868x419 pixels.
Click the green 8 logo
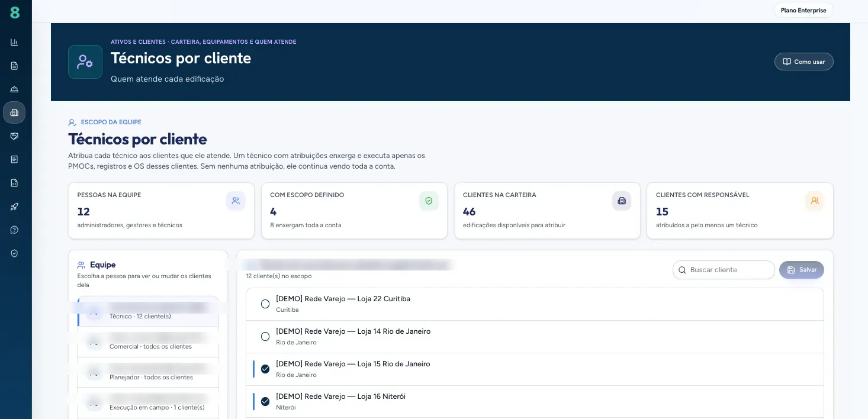click(x=15, y=12)
